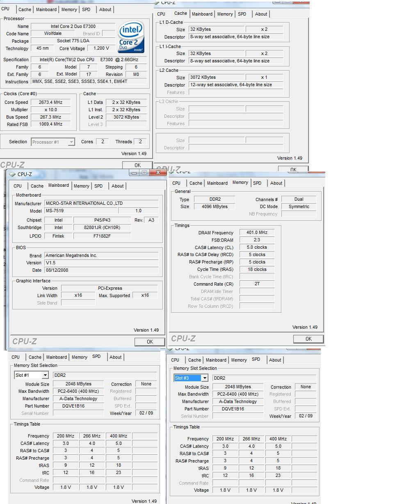Open Memory tab in the Processor info window
The width and height of the screenshot is (420, 504).
coord(69,9)
